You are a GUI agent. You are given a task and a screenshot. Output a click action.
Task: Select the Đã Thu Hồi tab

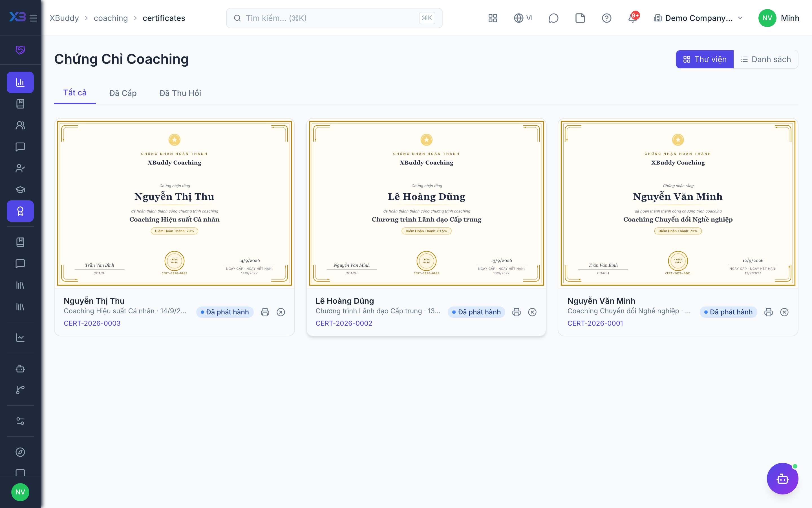coord(180,93)
